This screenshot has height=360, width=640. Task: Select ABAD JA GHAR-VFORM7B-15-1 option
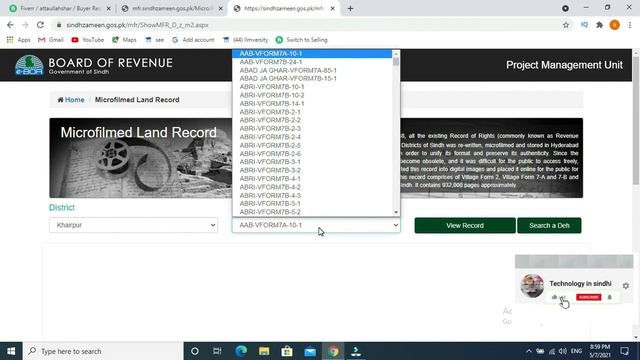312,78
